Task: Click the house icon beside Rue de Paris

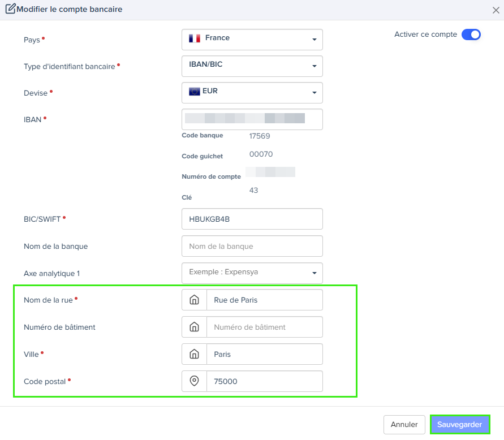Action: click(194, 300)
